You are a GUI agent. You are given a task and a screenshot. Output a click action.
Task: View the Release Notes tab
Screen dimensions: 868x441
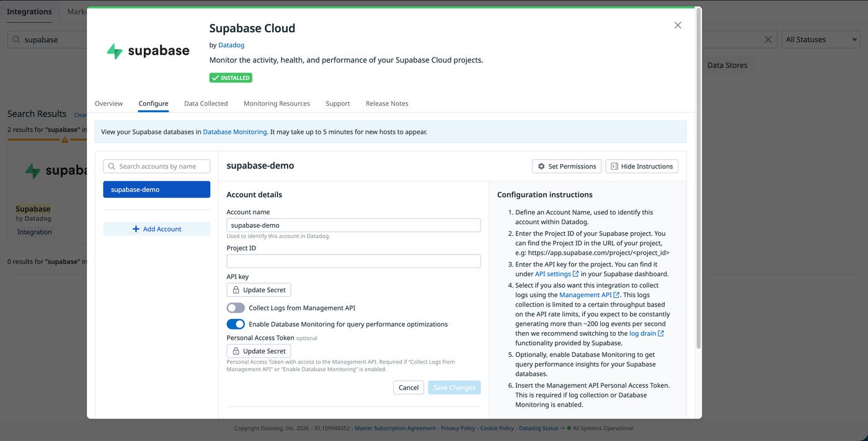point(387,103)
